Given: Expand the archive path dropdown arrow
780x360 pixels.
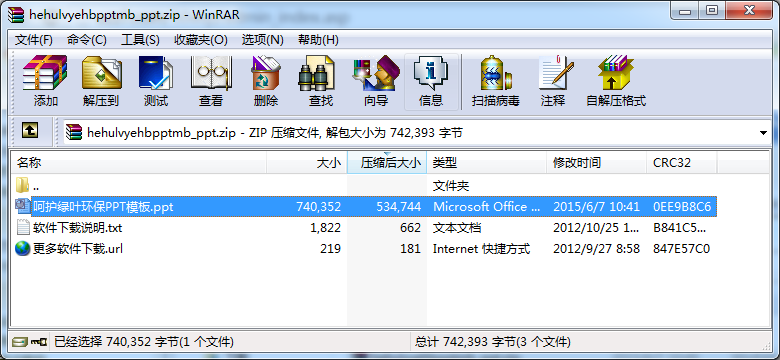Looking at the screenshot, I should pos(763,133).
